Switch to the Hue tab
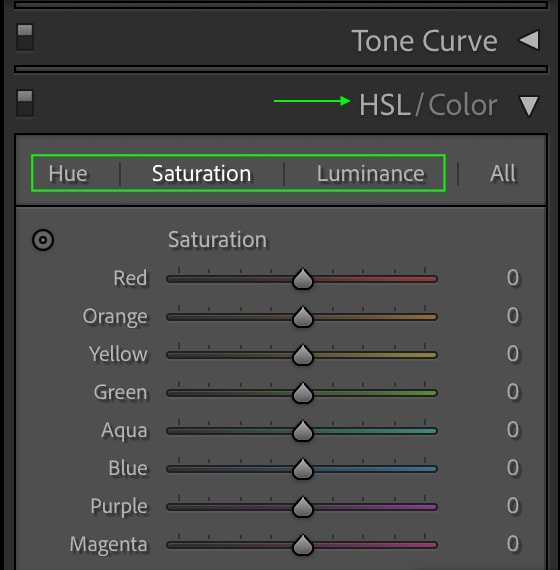560x570 pixels. [x=68, y=173]
